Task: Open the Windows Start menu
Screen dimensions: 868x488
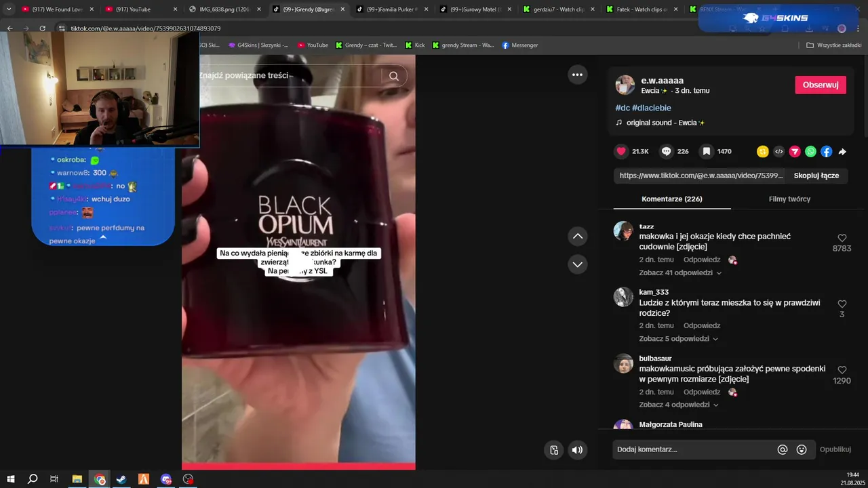Action: [x=11, y=479]
